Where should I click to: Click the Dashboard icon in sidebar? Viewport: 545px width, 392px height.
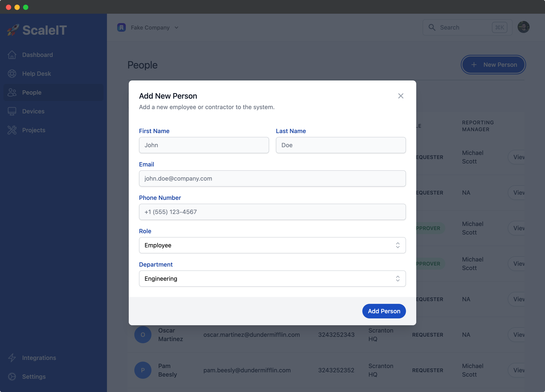pyautogui.click(x=12, y=55)
